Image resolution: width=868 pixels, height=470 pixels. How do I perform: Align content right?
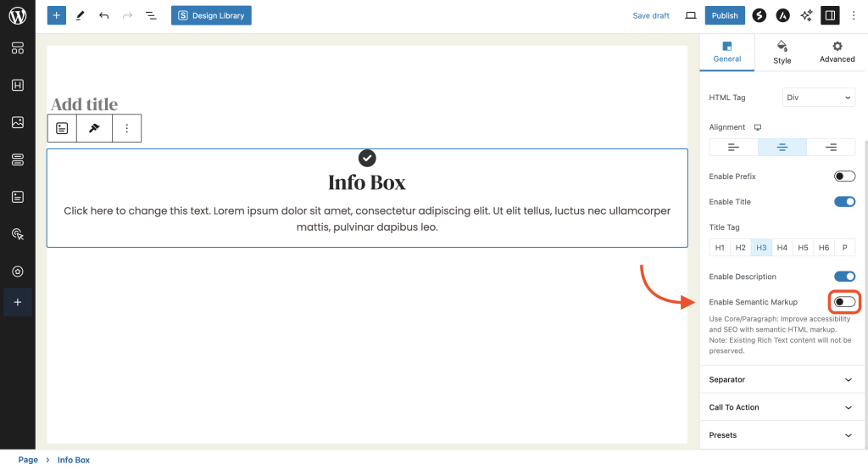point(831,147)
